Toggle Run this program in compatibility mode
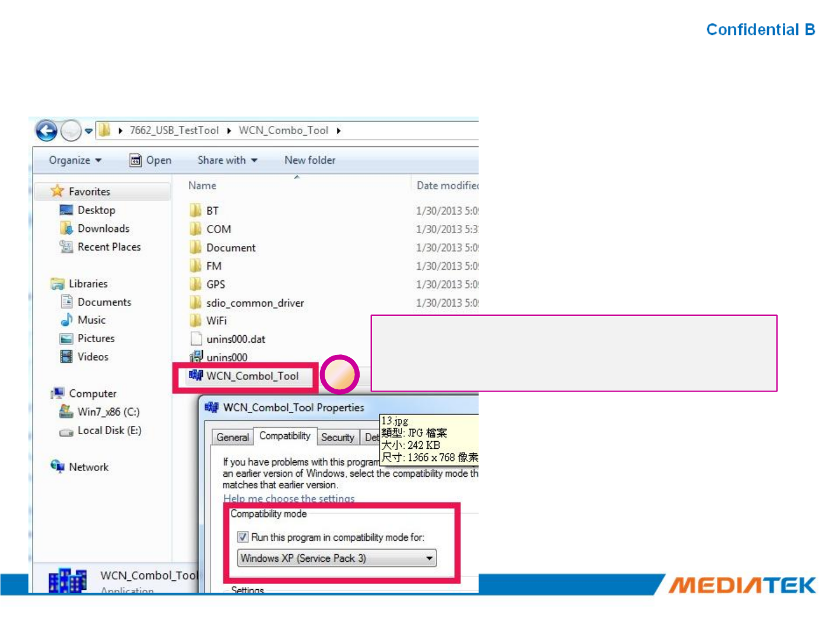 click(x=243, y=537)
